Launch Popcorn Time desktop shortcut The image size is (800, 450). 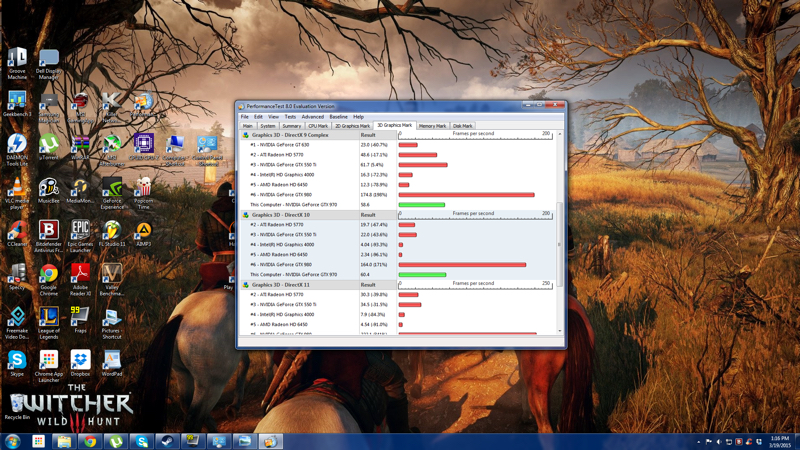[x=144, y=194]
